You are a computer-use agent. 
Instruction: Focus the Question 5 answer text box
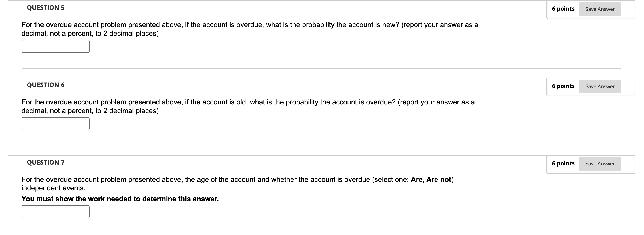pyautogui.click(x=56, y=46)
